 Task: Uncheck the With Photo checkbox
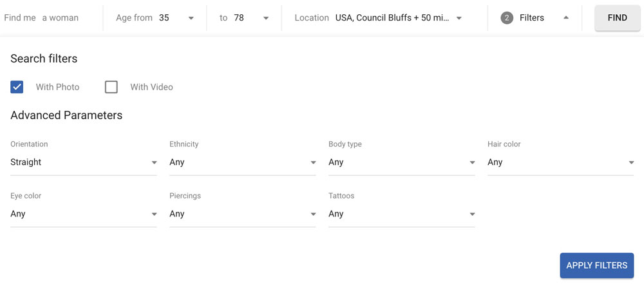click(17, 87)
